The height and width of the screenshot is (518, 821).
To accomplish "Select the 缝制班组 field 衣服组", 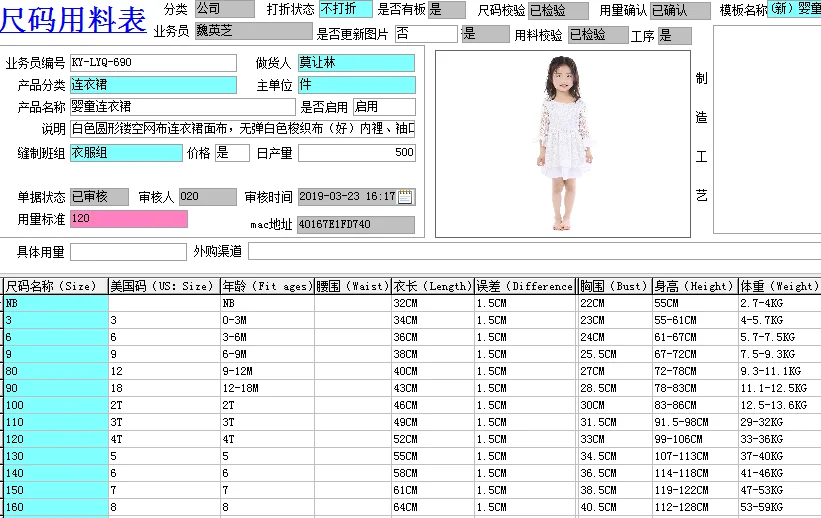I will pyautogui.click(x=126, y=153).
